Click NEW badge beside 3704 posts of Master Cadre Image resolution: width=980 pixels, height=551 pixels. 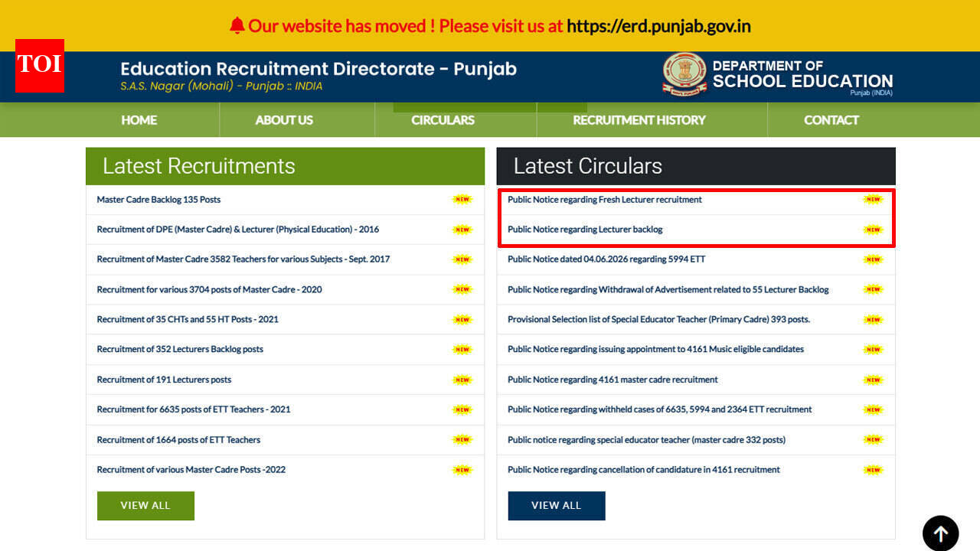[462, 289]
